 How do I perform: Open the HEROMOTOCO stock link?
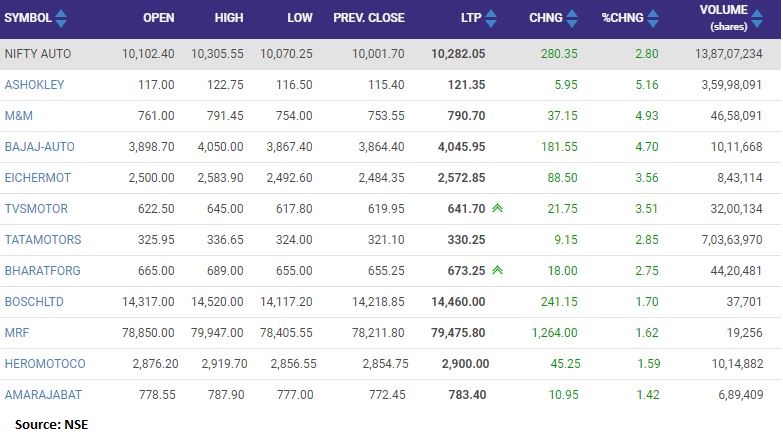pyautogui.click(x=45, y=364)
